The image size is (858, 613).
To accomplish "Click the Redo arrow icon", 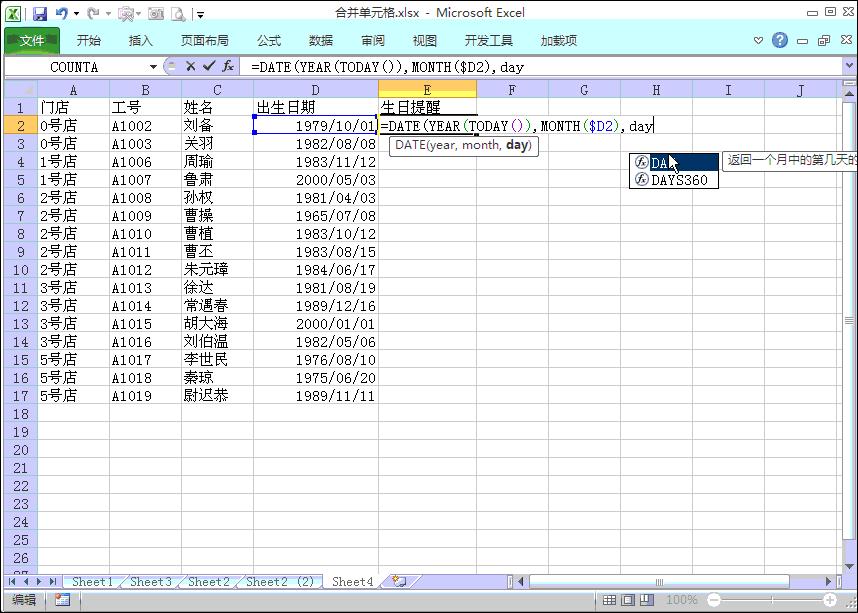I will tap(93, 14).
